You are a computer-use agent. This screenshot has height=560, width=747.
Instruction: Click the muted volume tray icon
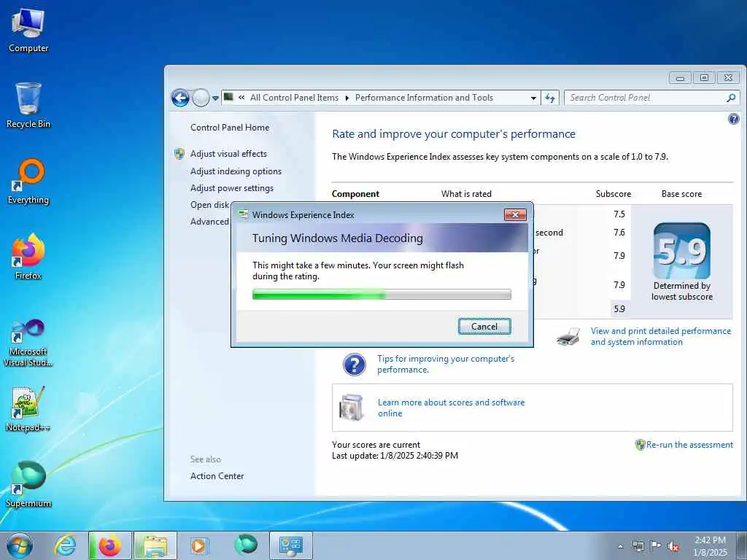pos(673,547)
